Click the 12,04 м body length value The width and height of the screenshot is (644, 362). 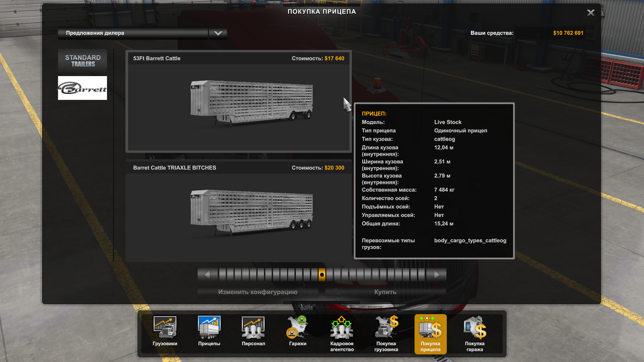click(x=443, y=147)
